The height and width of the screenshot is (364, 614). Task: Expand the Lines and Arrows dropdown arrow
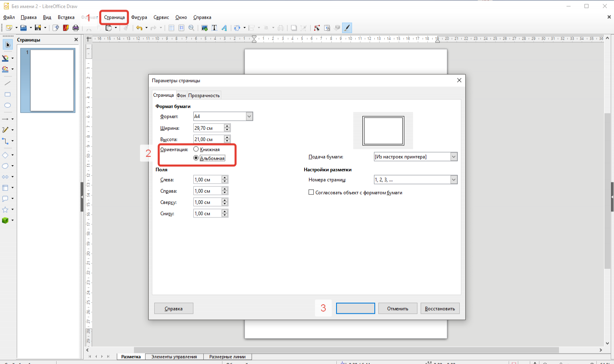pyautogui.click(x=13, y=119)
